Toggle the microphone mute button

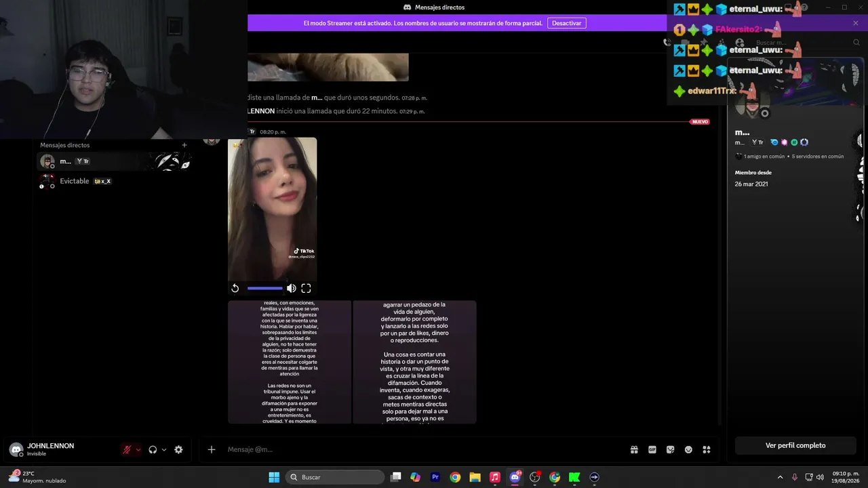click(x=127, y=449)
